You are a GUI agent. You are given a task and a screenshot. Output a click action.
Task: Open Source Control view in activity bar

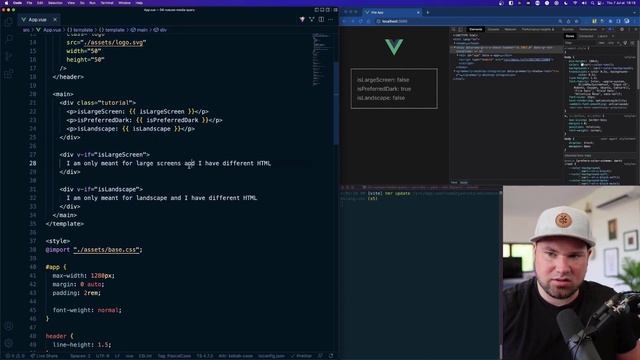pos(9,56)
